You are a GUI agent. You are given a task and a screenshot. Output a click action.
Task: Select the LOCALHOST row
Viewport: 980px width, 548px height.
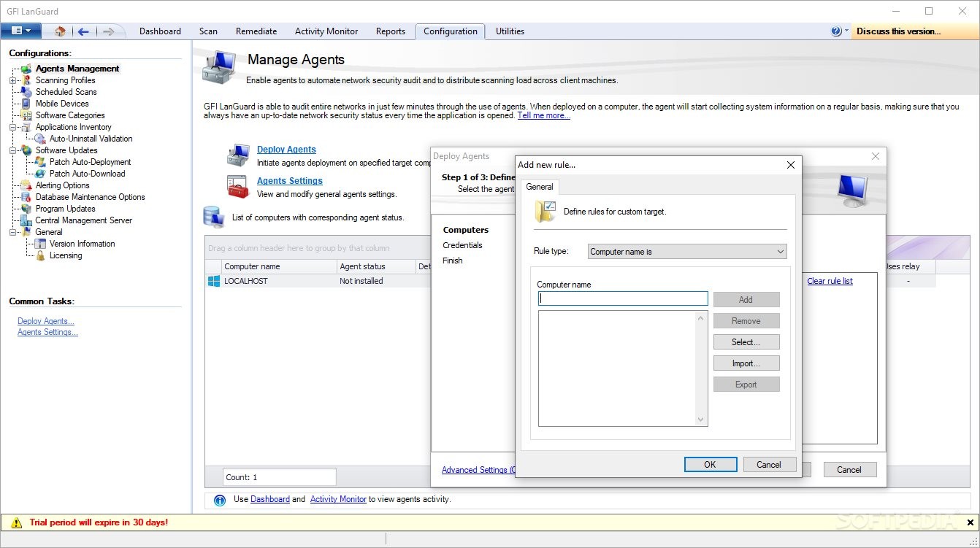[318, 281]
